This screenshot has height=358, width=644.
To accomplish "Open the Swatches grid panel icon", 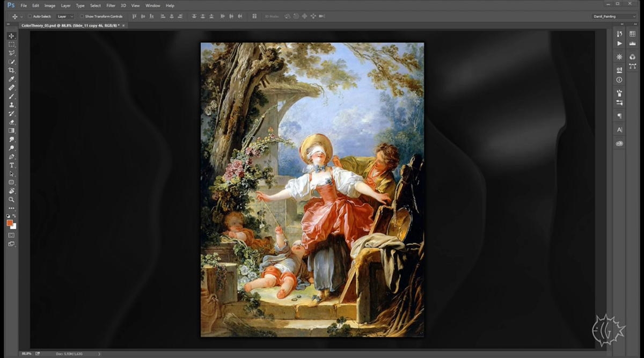I will click(x=632, y=34).
